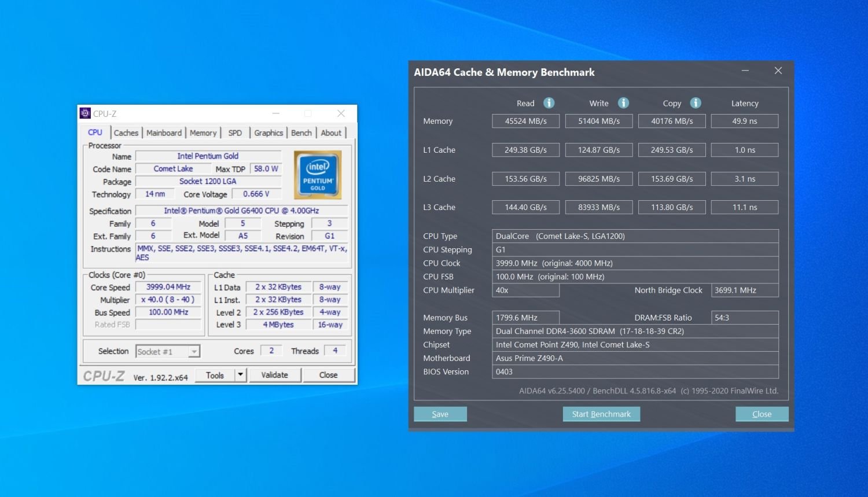Click the North Bridge Clock value 3699.1 MHz
This screenshot has height=497, width=868.
745,290
